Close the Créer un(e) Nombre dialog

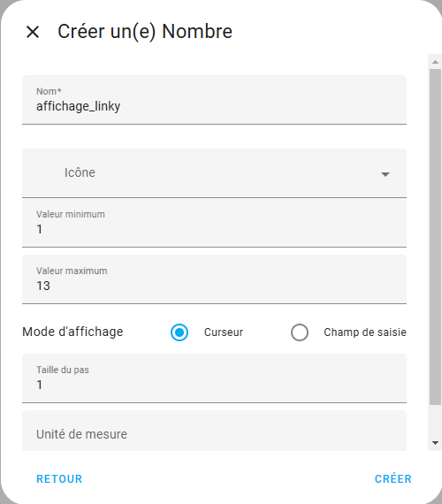coord(33,32)
